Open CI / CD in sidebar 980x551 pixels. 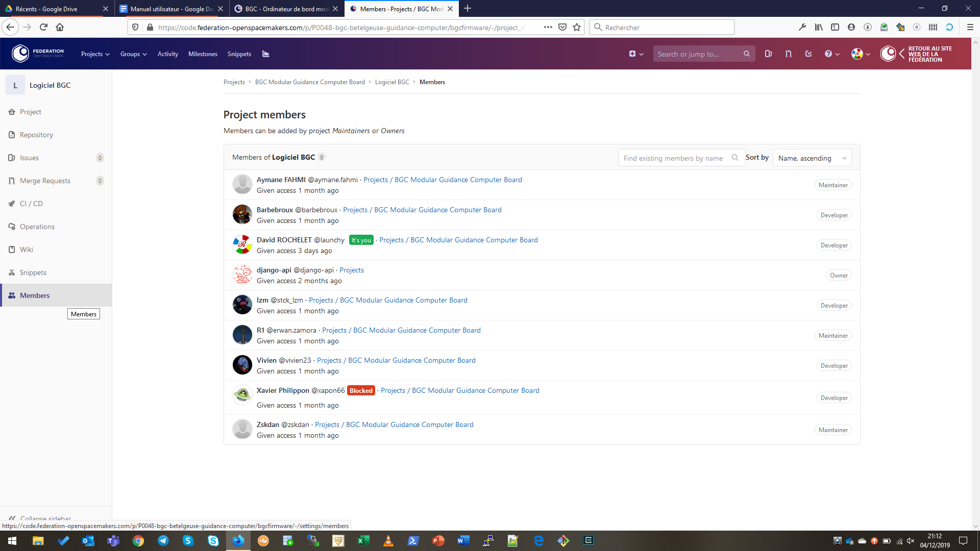[31, 204]
